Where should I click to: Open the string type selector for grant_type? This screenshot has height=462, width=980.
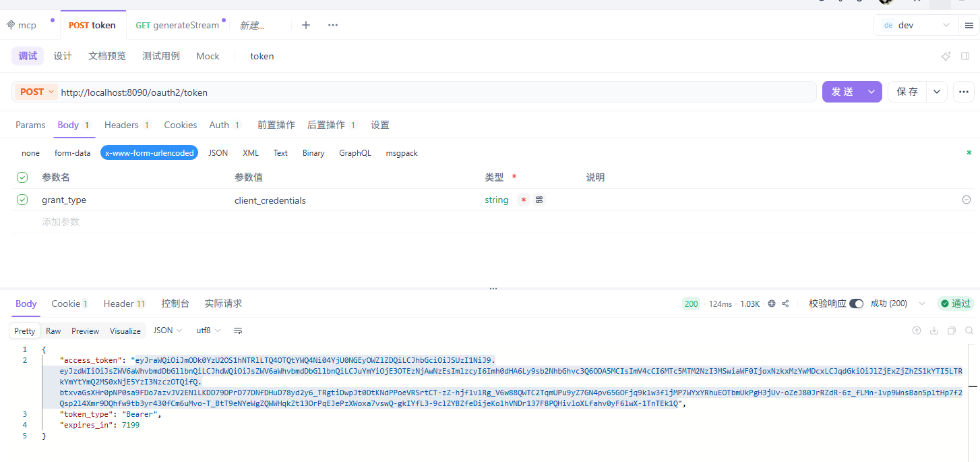[x=497, y=200]
